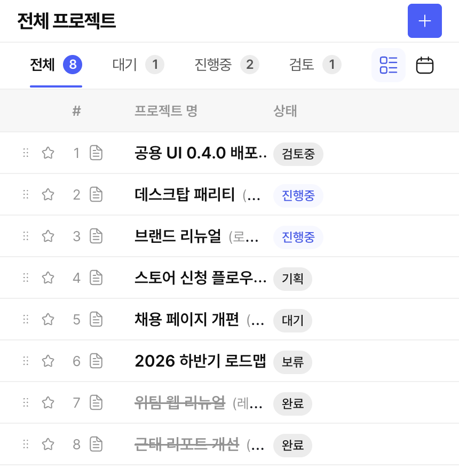Screen dimensions: 459x476
Task: Open the 검토 tab
Action: (x=315, y=65)
